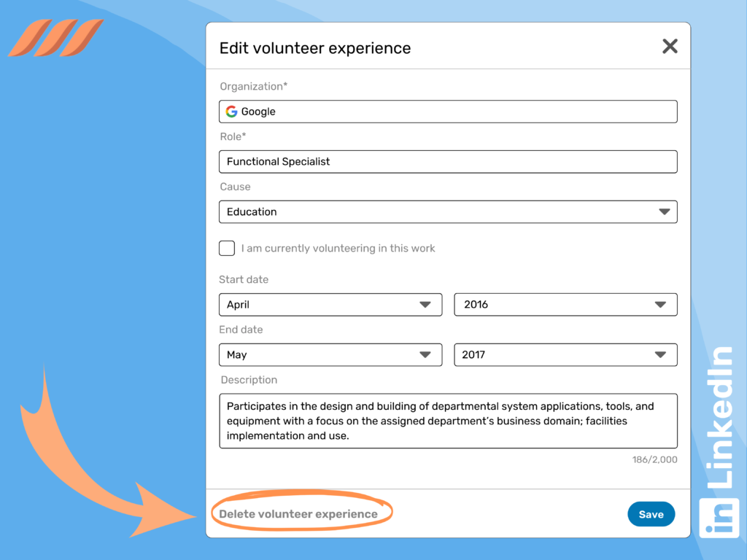Select the 'Edit volunteer experience' title bar
747x560 pixels.
click(x=315, y=47)
